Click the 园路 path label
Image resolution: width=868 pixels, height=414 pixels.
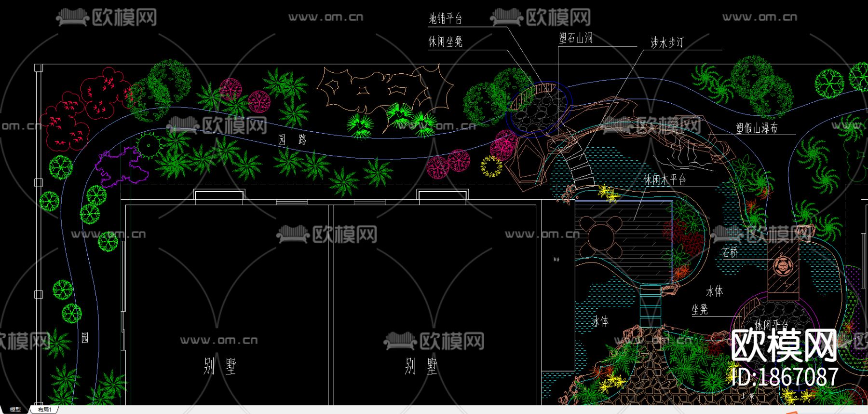[x=292, y=139]
